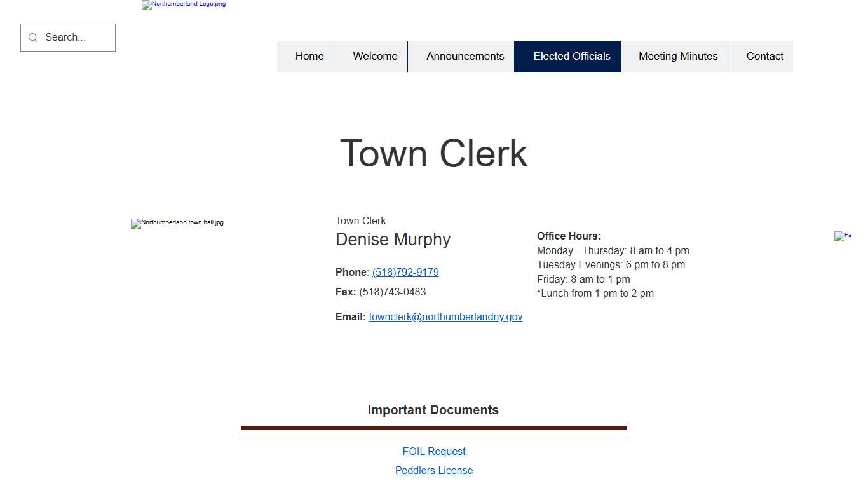Open the Facebook social icon
Viewport: 868px width, 488px height.
coord(843,236)
